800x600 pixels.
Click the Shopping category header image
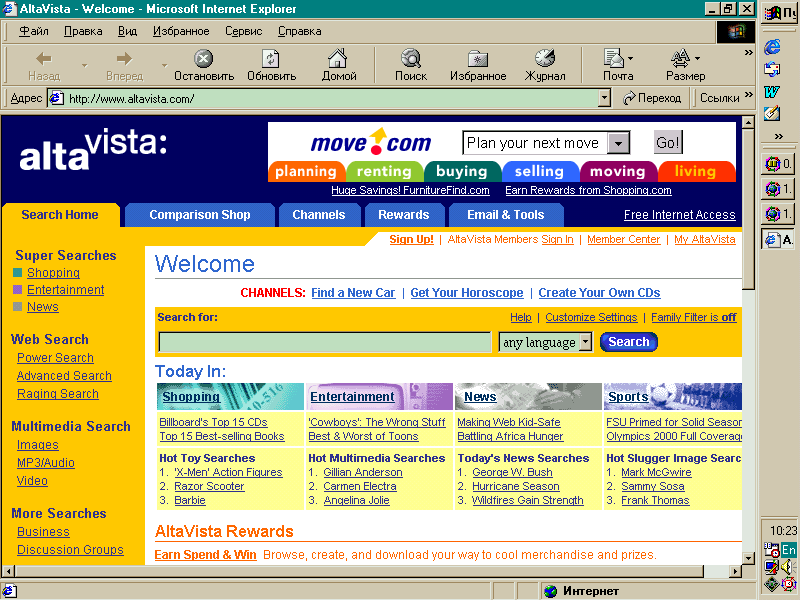coord(230,396)
